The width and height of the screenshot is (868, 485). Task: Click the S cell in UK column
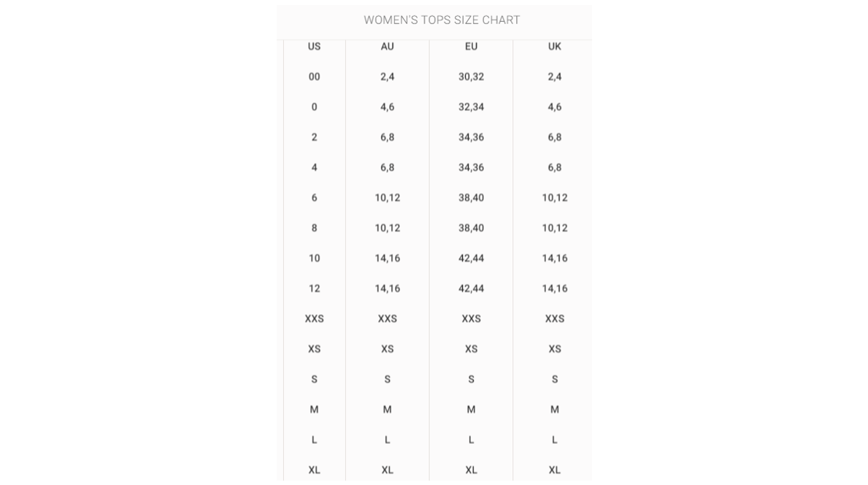555,379
